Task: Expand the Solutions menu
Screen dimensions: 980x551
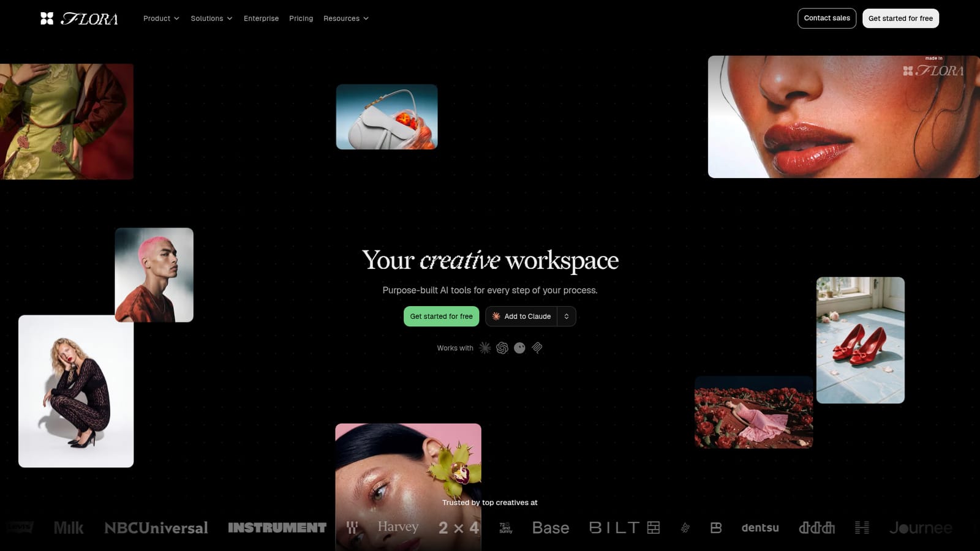Action: (x=211, y=18)
